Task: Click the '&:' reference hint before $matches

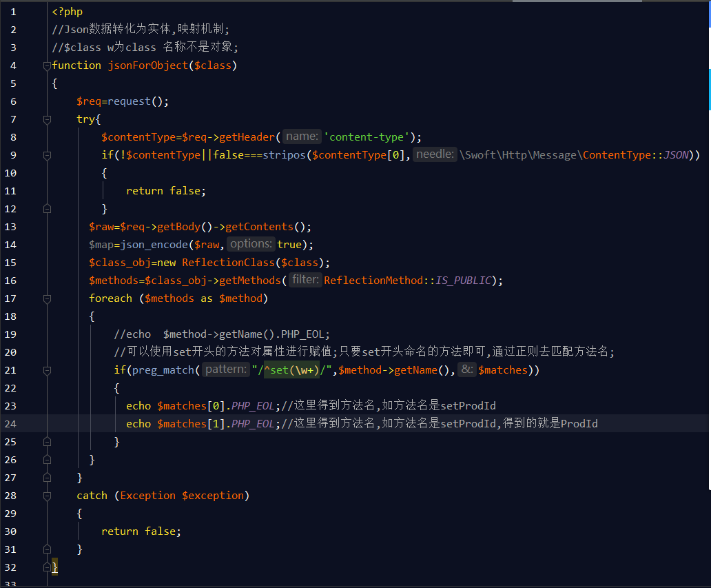Action: [466, 369]
